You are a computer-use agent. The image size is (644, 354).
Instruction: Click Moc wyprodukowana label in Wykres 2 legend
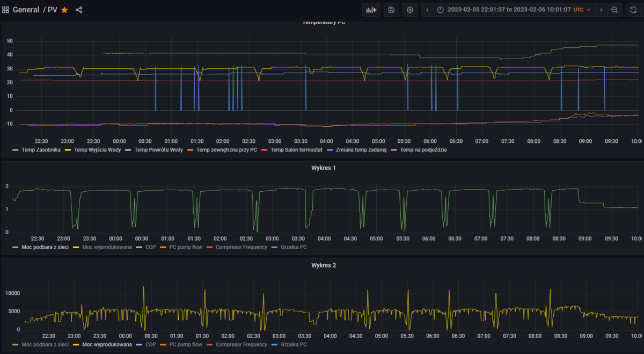click(107, 344)
